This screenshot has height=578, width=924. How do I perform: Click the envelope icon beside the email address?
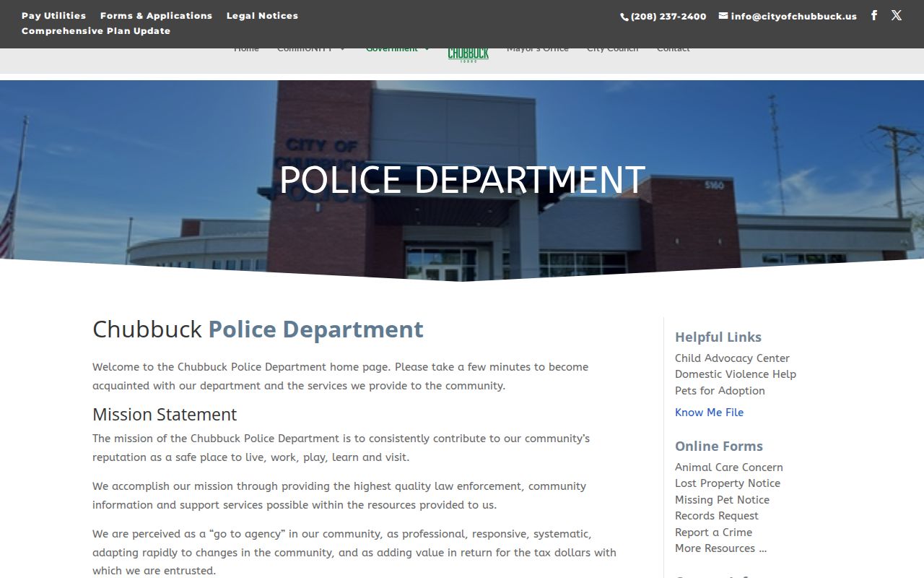[723, 15]
